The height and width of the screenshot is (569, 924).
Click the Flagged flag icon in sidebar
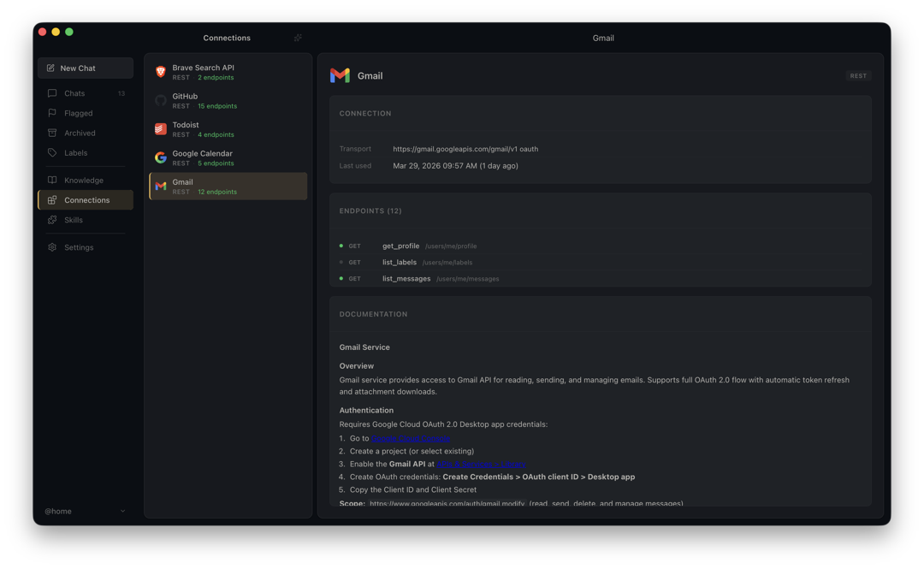coord(52,113)
